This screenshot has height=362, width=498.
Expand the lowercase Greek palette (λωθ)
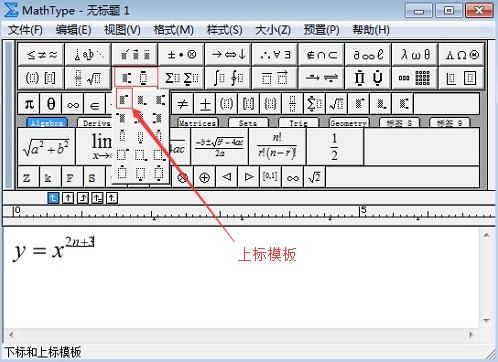coord(415,54)
